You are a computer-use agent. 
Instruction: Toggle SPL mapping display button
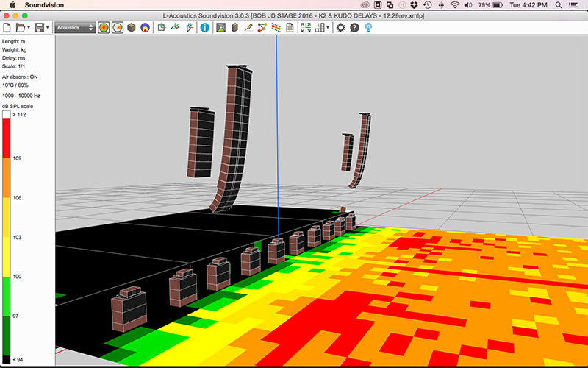click(x=104, y=28)
